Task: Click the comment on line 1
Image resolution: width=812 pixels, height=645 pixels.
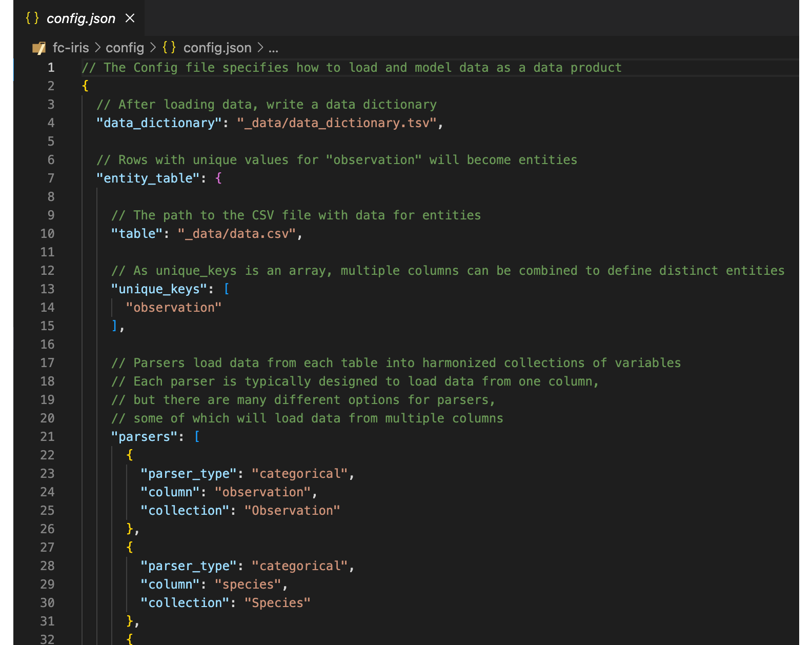Action: 352,68
